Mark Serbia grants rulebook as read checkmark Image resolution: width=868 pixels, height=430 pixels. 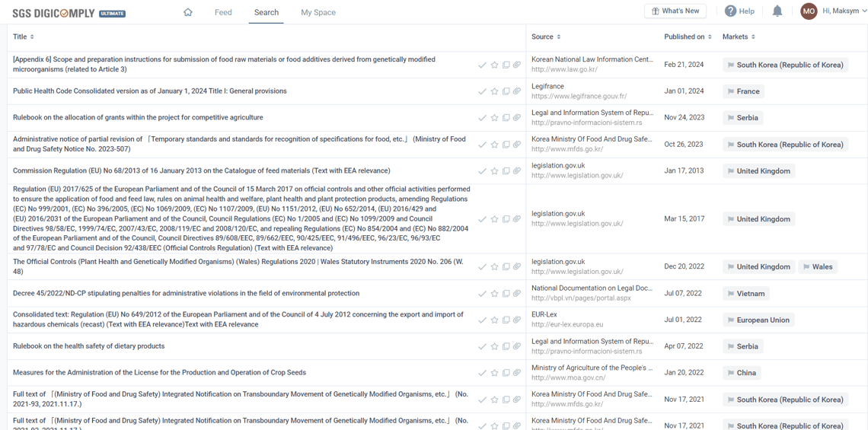coord(483,118)
